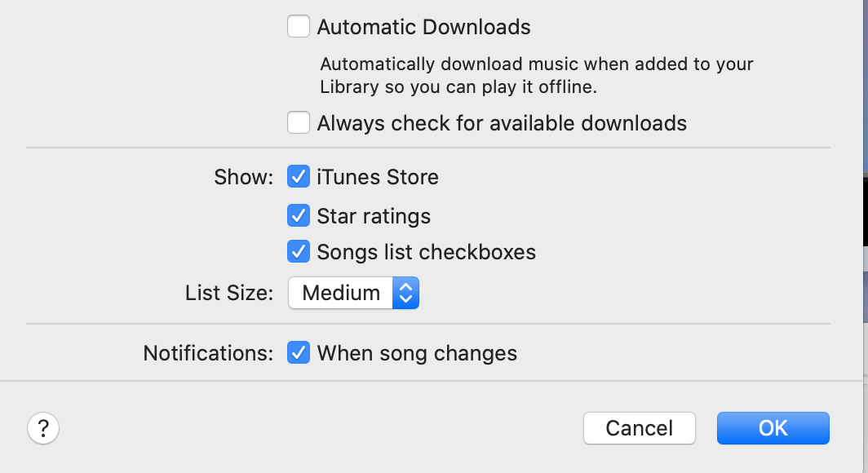868x473 pixels.
Task: Disable notifications when song changes
Action: [x=299, y=352]
